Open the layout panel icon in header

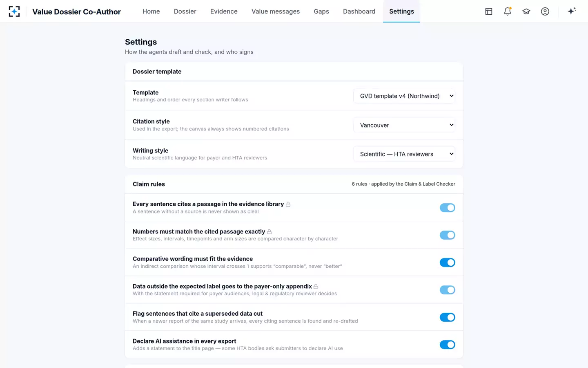click(x=489, y=11)
